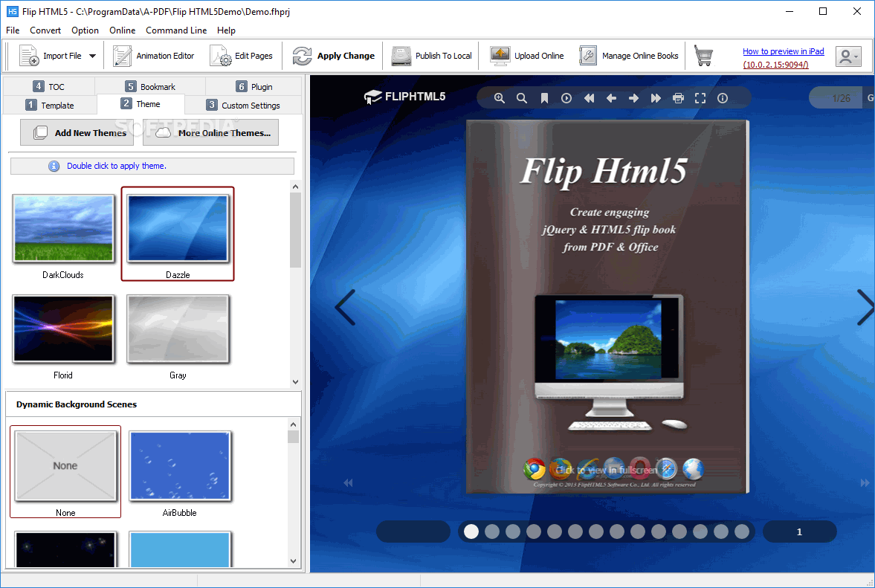Open the Command Line menu
This screenshot has height=588, width=875.
tap(176, 30)
